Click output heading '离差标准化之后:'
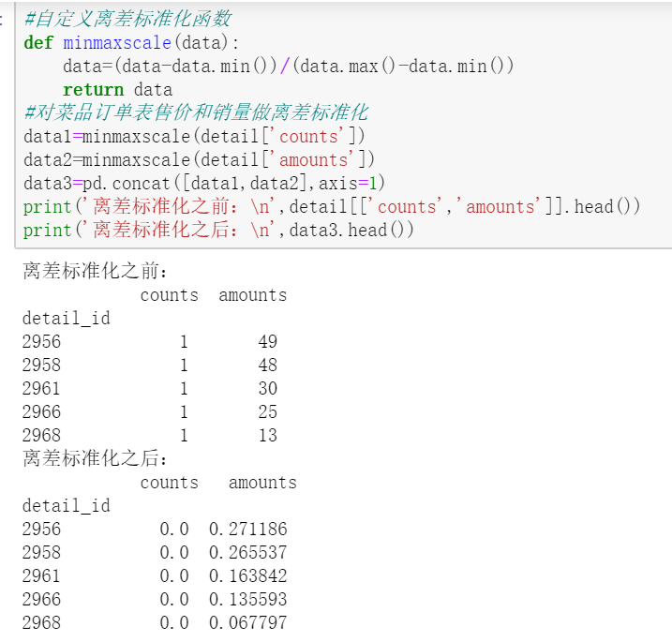 95,458
